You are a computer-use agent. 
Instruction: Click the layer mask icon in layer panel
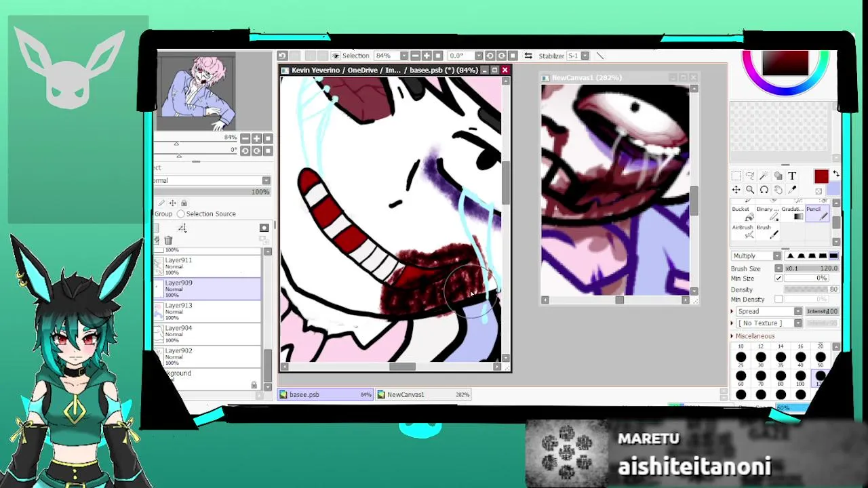(x=264, y=228)
